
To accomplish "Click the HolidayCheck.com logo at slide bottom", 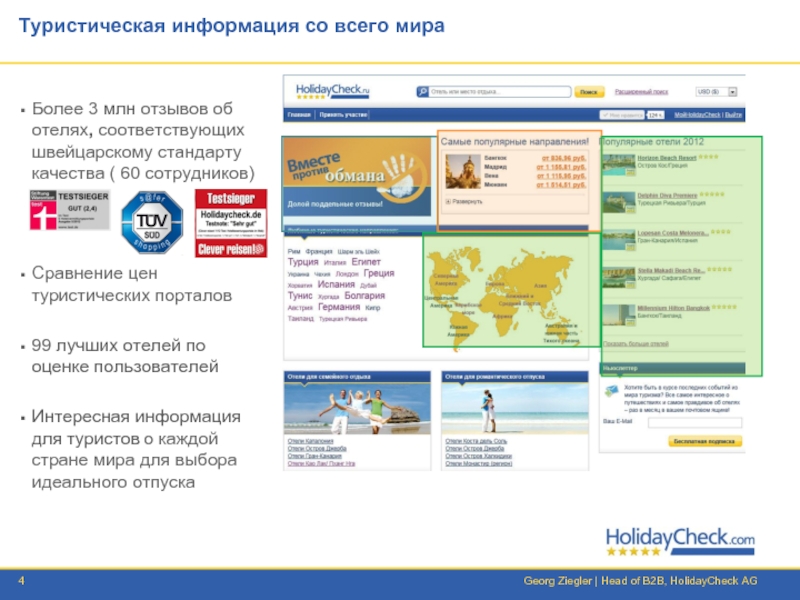I will pos(680,542).
